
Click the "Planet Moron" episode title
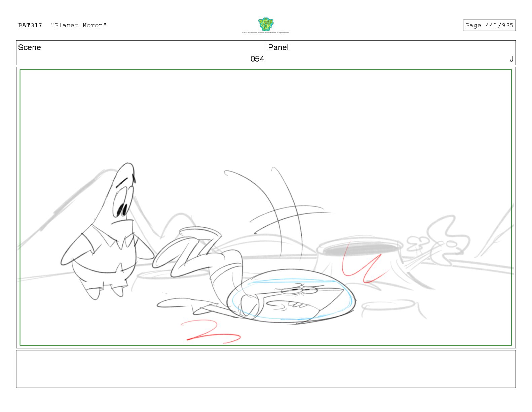pyautogui.click(x=79, y=25)
